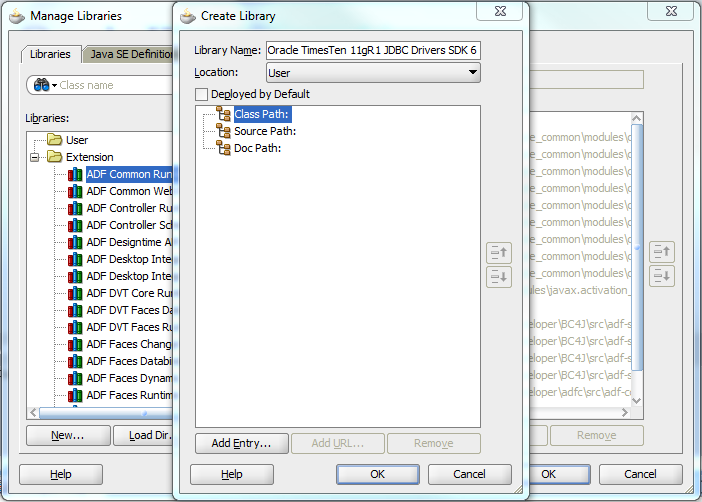Enable the Deployed by Default checkbox
The width and height of the screenshot is (702, 502).
pos(201,94)
